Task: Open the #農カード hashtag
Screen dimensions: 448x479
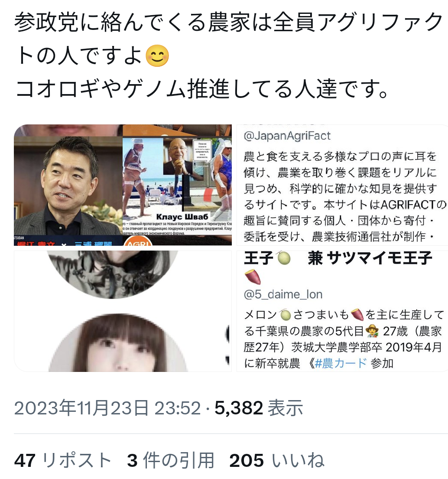Action: click(x=341, y=363)
